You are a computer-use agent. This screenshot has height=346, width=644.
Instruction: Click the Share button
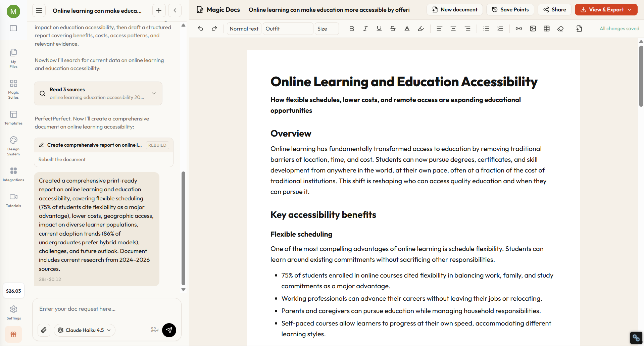(555, 10)
